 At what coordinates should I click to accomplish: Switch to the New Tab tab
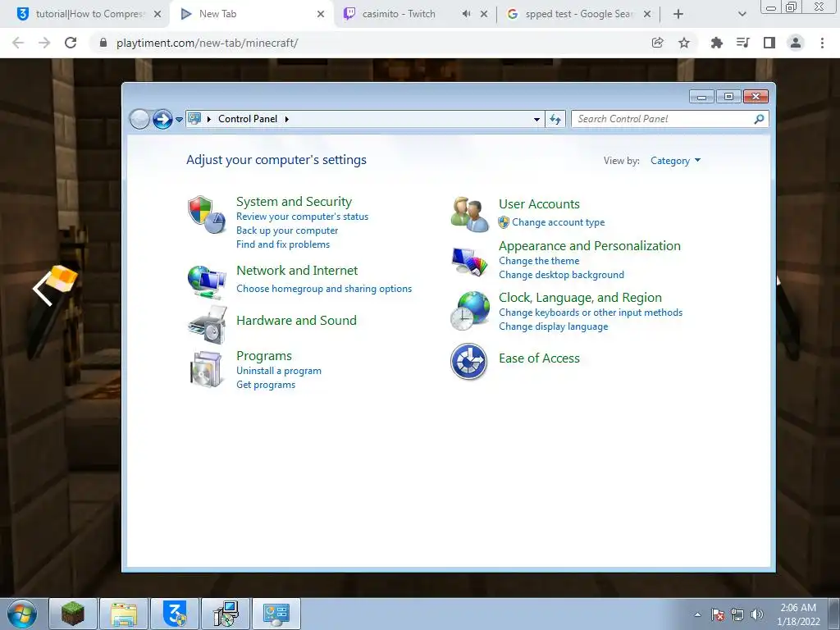[x=252, y=14]
